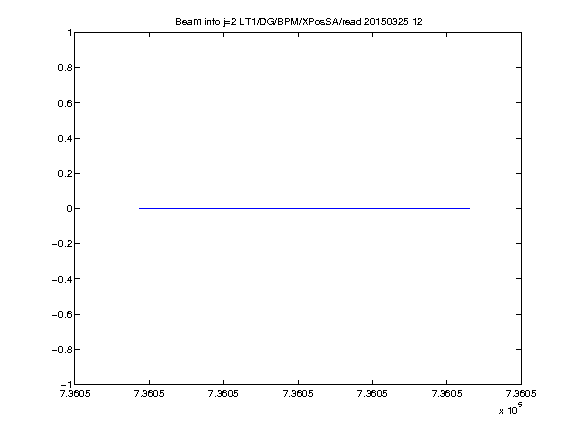Click the y-axis tick label -1
576x432 pixels.
(x=66, y=384)
